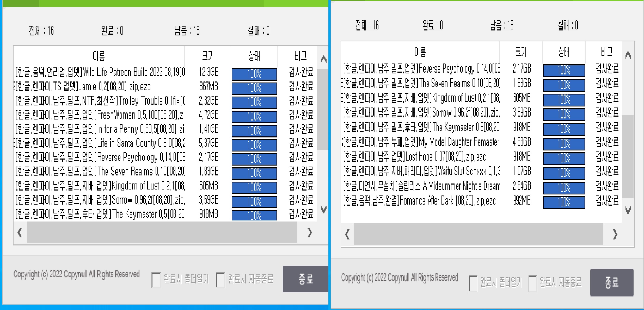Click 크기 column header in right window
This screenshot has height=310, width=644.
[521, 52]
